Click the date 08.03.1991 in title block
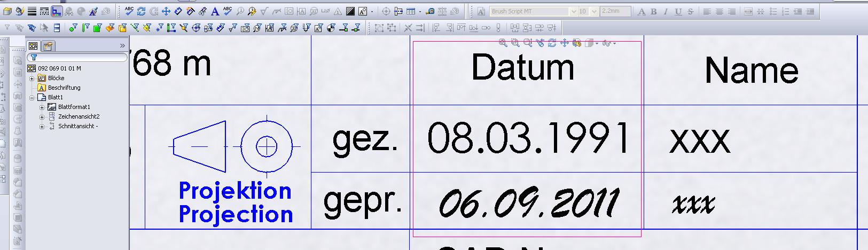Image resolution: width=868 pixels, height=250 pixels. pos(528,138)
